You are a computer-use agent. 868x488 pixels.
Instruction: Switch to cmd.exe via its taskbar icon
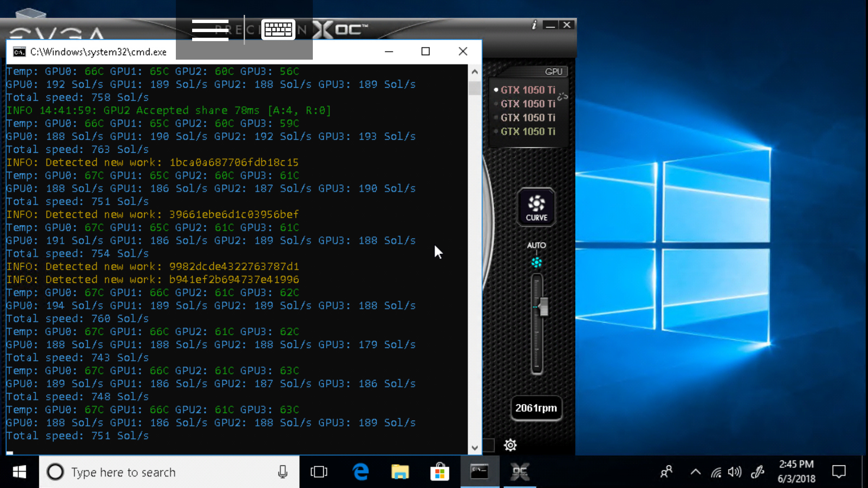pos(480,471)
